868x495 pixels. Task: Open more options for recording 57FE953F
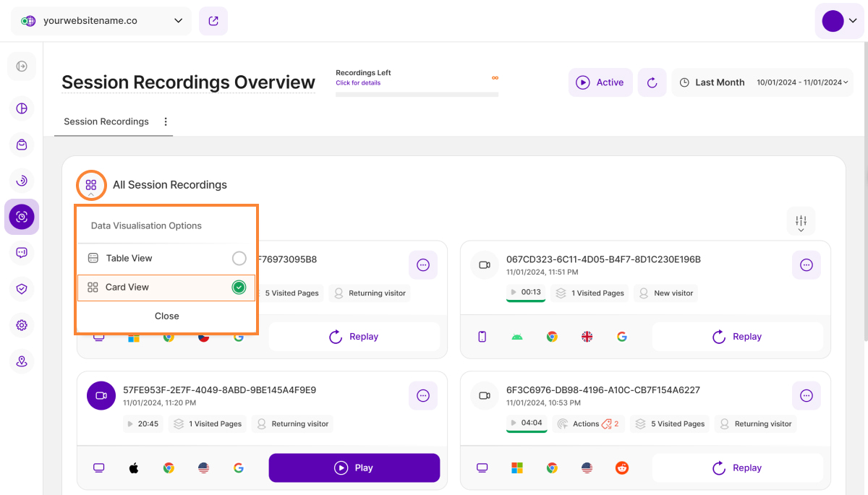pyautogui.click(x=423, y=395)
